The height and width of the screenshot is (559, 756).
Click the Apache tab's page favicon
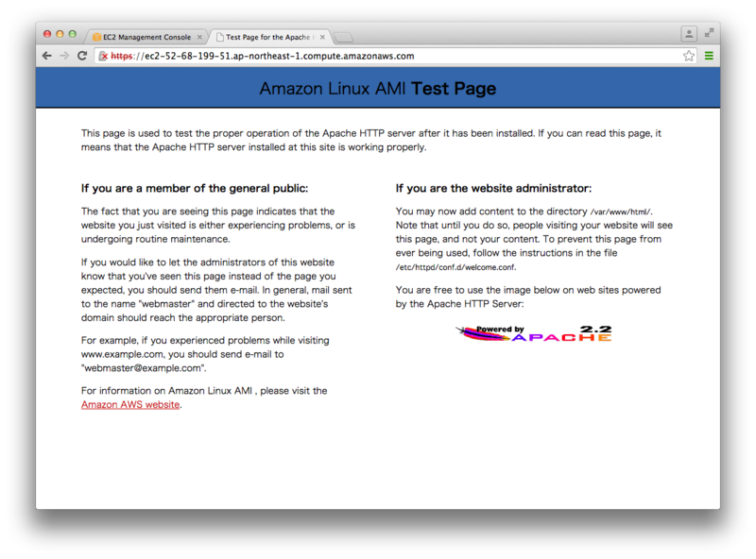(220, 37)
